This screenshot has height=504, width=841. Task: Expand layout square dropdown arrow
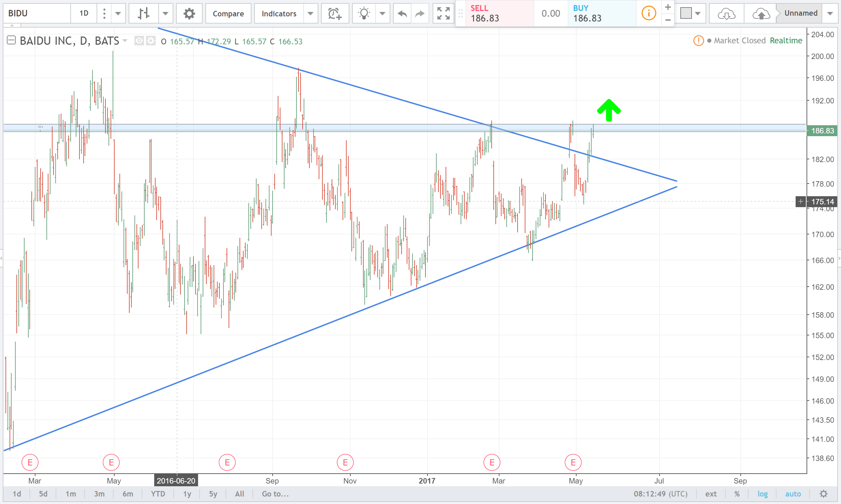point(698,14)
